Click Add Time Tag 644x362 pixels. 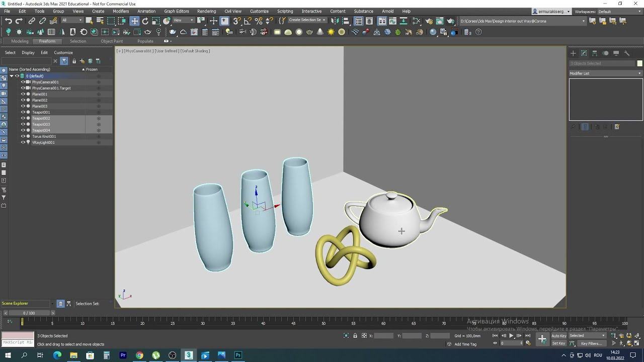tap(465, 344)
